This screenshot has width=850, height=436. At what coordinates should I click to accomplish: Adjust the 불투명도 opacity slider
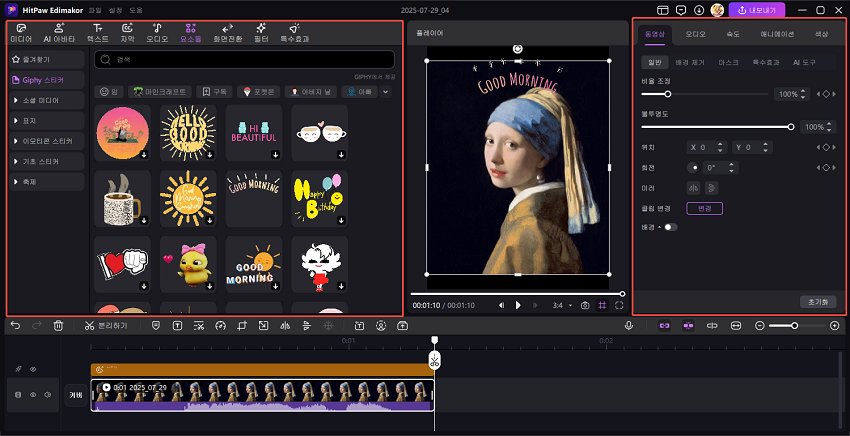[718, 127]
